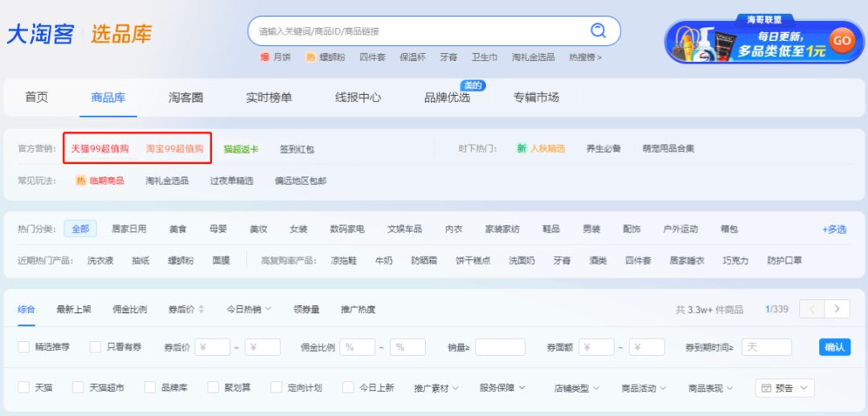Image resolution: width=868 pixels, height=416 pixels.
Task: Open the 专辑市场 tab
Action: click(x=536, y=97)
